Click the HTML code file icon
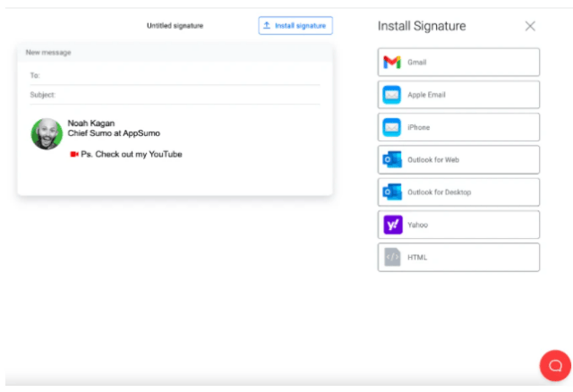This screenshot has height=392, width=573. (x=392, y=257)
